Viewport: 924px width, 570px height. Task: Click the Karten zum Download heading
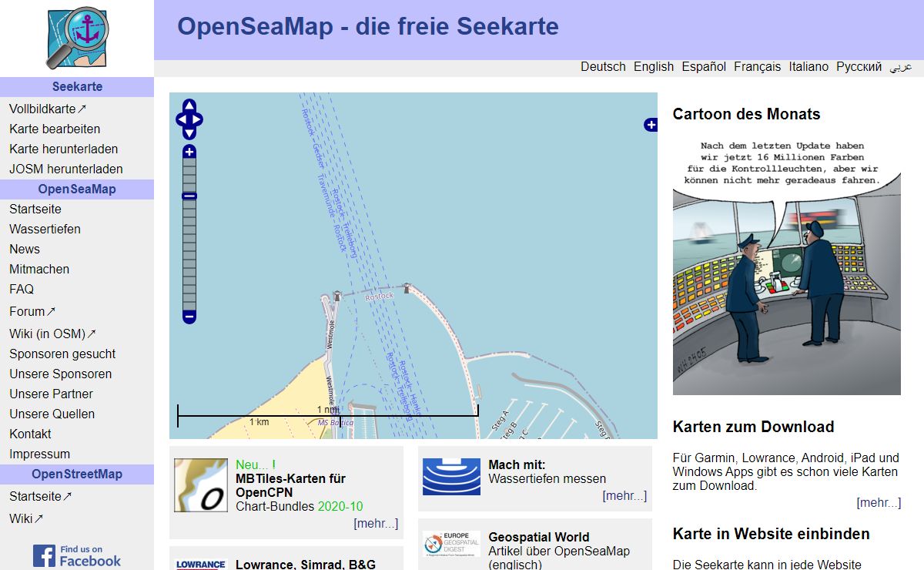753,427
